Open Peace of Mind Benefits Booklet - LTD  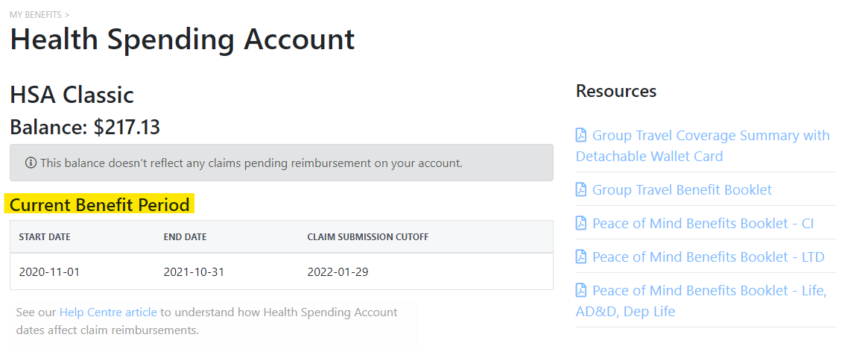coord(708,257)
